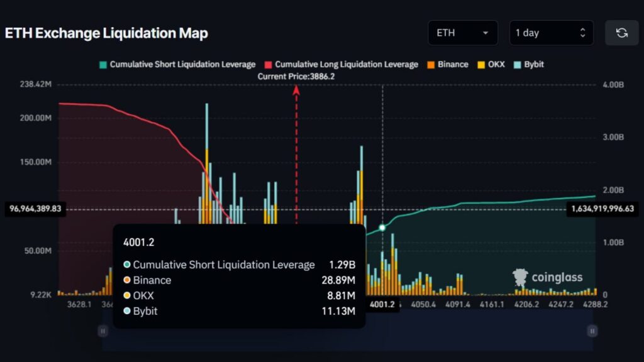Open the 1 day timeframe dropdown
This screenshot has height=362, width=644.
tap(550, 33)
